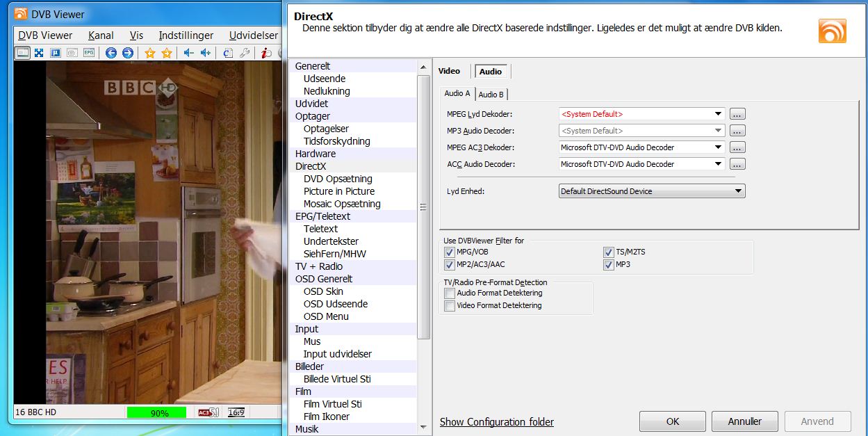The height and width of the screenshot is (436, 868).
Task: Select OSD Skin in the settings list
Action: point(323,291)
